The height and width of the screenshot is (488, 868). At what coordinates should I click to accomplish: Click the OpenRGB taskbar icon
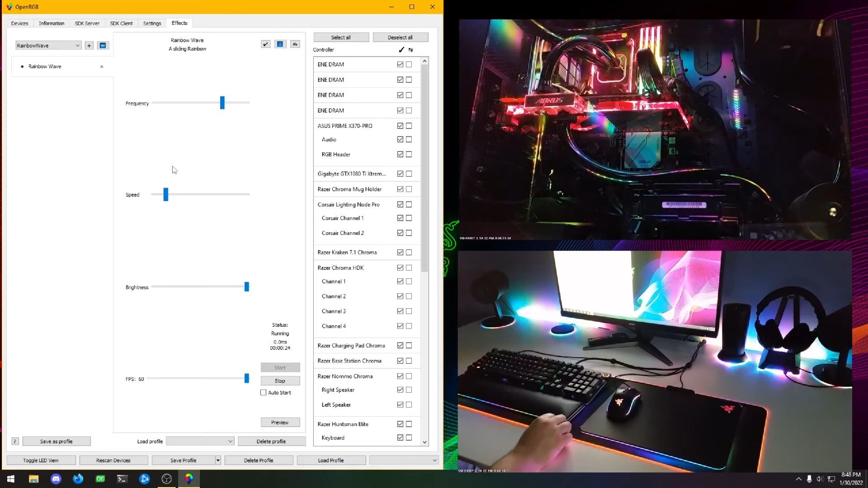tap(189, 479)
